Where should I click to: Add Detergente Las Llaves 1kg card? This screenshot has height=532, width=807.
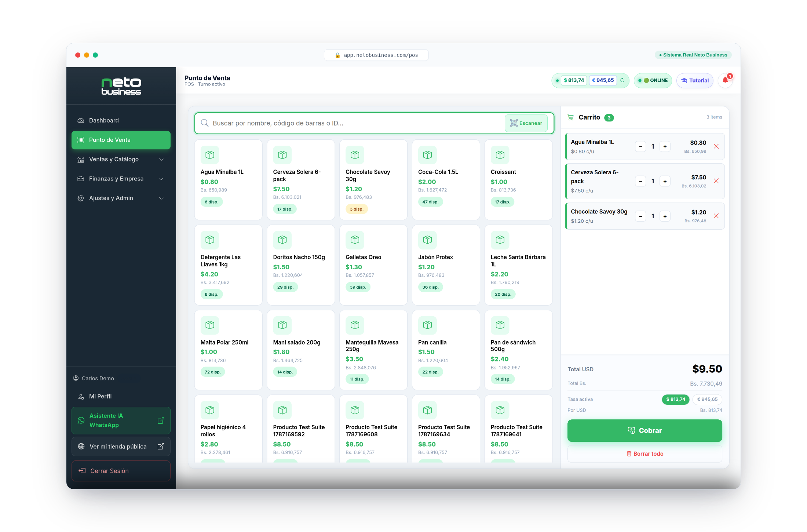coord(228,265)
